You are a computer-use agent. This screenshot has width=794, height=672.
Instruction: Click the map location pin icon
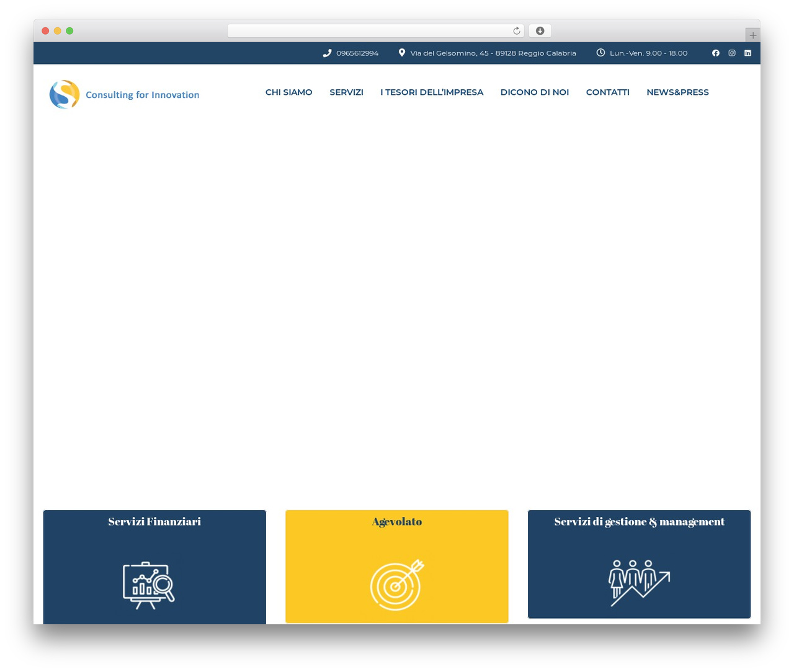click(x=402, y=53)
